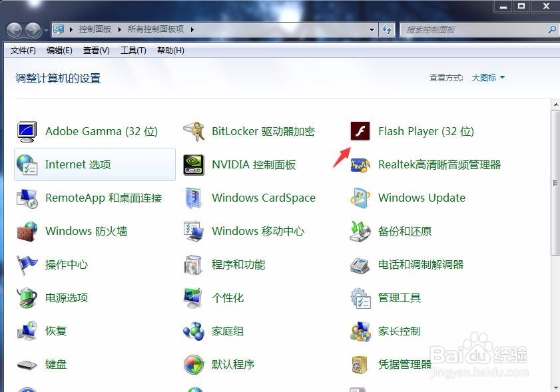Click the vertical scrollbar thumb

click(x=555, y=183)
